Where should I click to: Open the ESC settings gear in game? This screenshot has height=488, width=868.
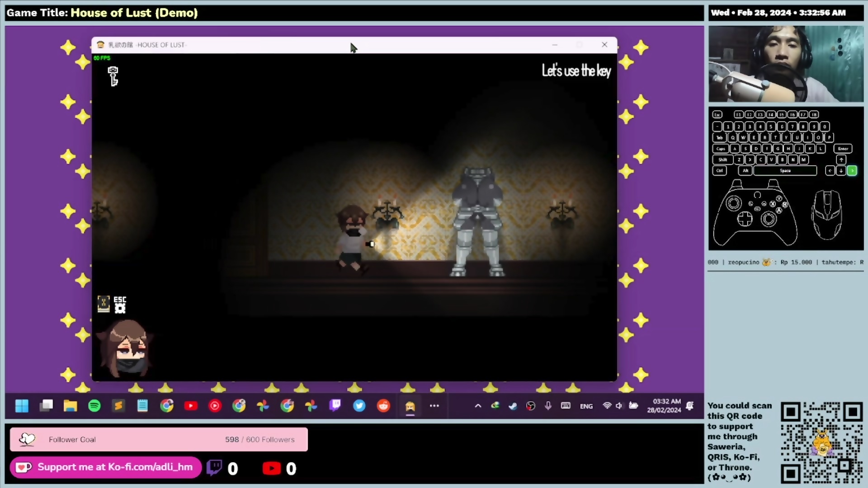tap(120, 308)
